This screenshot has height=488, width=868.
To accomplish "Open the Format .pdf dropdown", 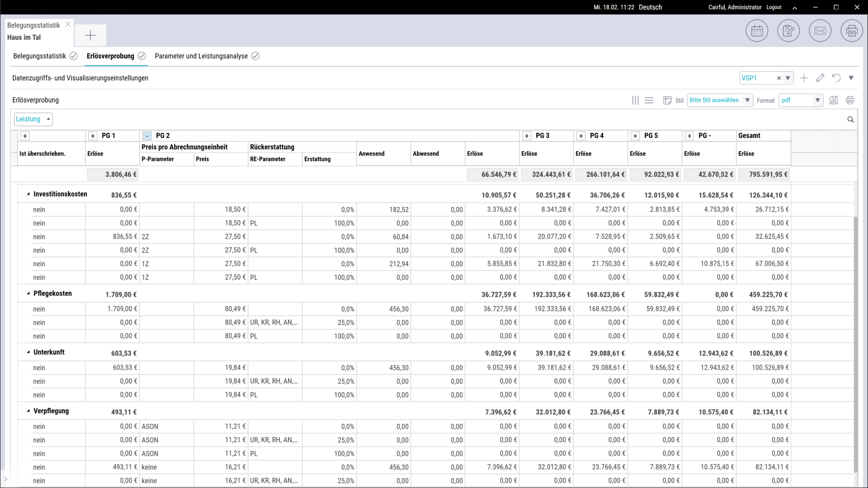I will click(x=801, y=100).
